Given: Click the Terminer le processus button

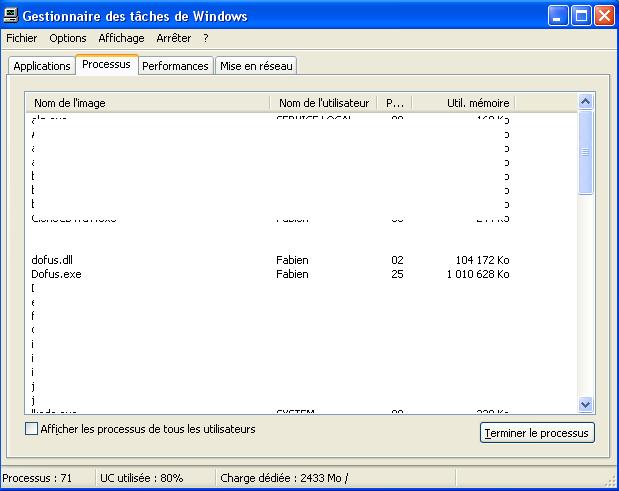Looking at the screenshot, I should (537, 433).
